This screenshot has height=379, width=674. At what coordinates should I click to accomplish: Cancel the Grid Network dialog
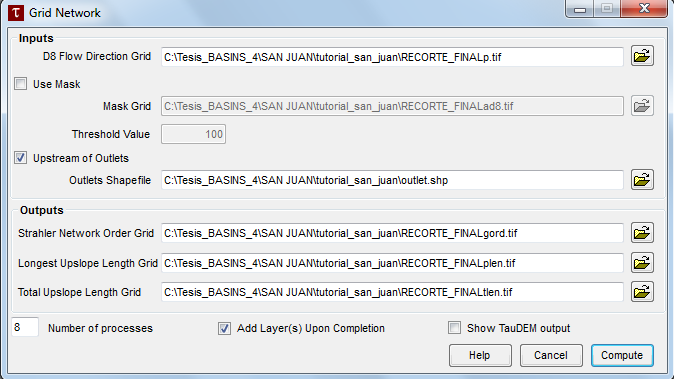551,355
